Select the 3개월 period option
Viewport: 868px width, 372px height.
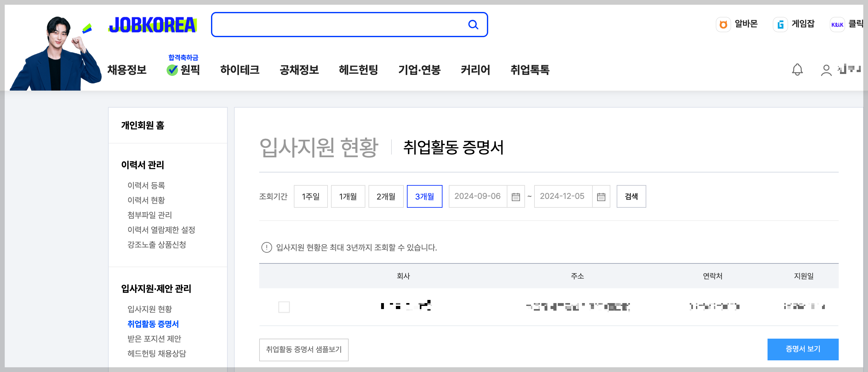(424, 196)
